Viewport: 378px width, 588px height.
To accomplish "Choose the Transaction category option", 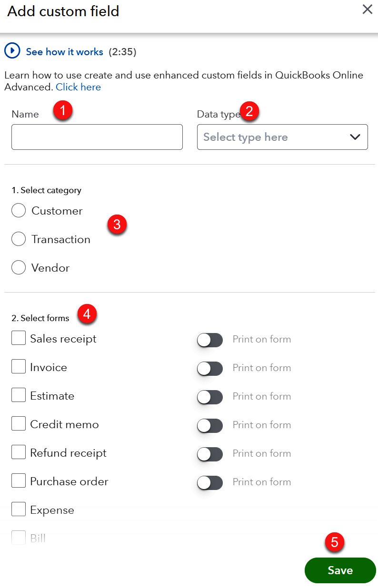I will pos(19,239).
